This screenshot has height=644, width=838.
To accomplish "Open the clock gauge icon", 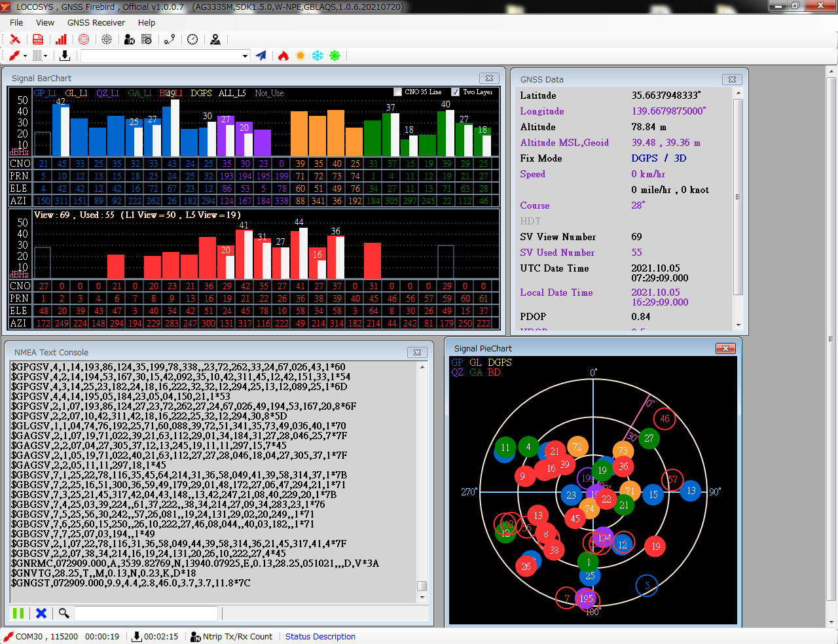I will [x=192, y=39].
